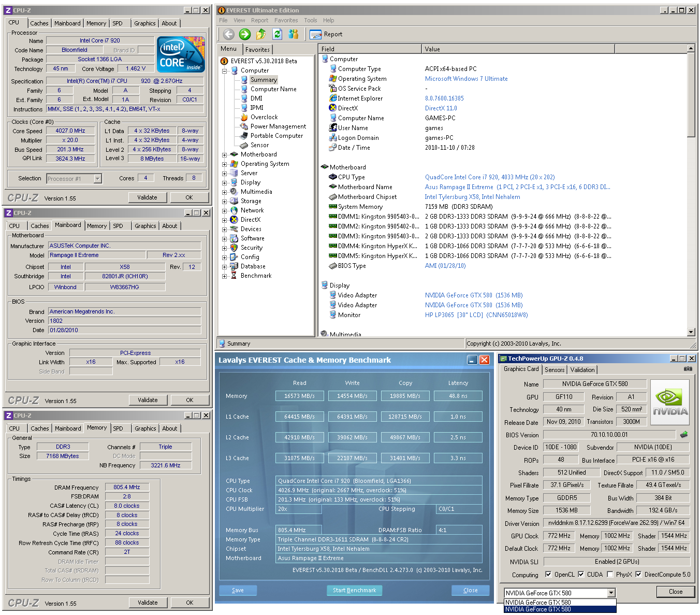Click the EVEREST vertical scrollbar thumb
This screenshot has width=700, height=615.
pyautogui.click(x=691, y=94)
